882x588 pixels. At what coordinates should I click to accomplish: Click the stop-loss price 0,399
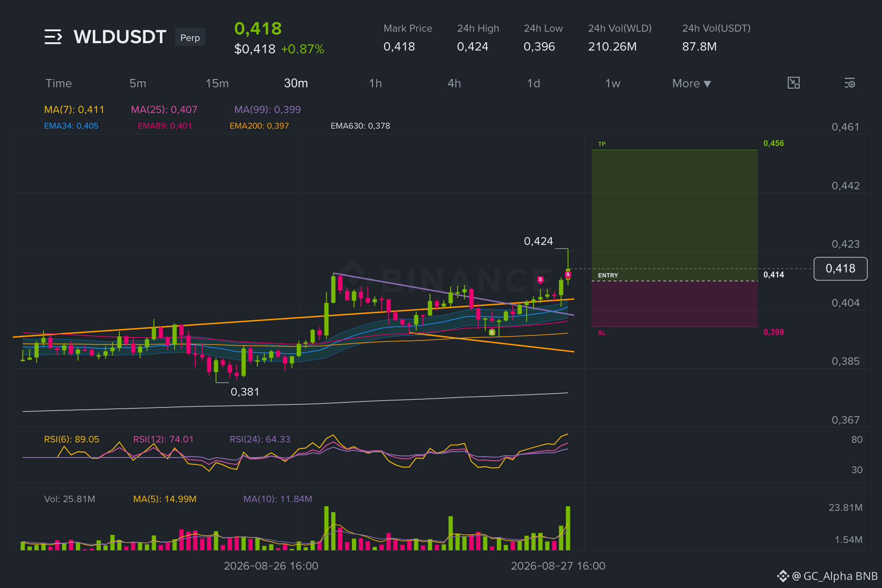tap(774, 332)
